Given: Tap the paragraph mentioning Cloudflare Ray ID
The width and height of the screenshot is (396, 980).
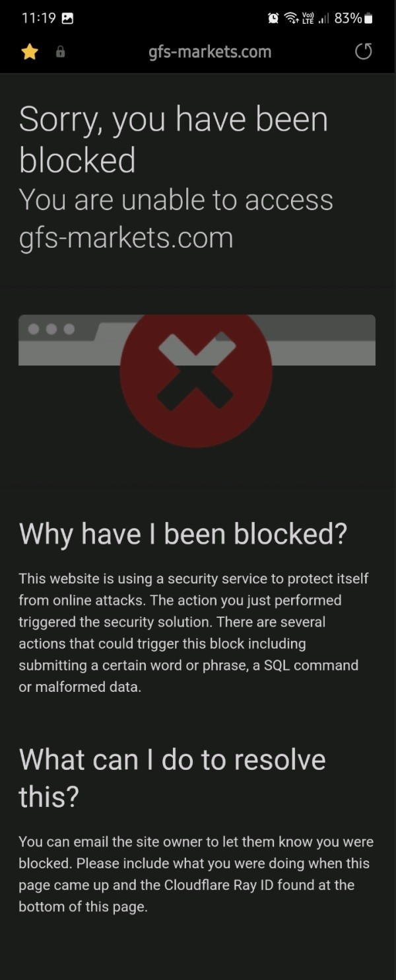Looking at the screenshot, I should (196, 874).
